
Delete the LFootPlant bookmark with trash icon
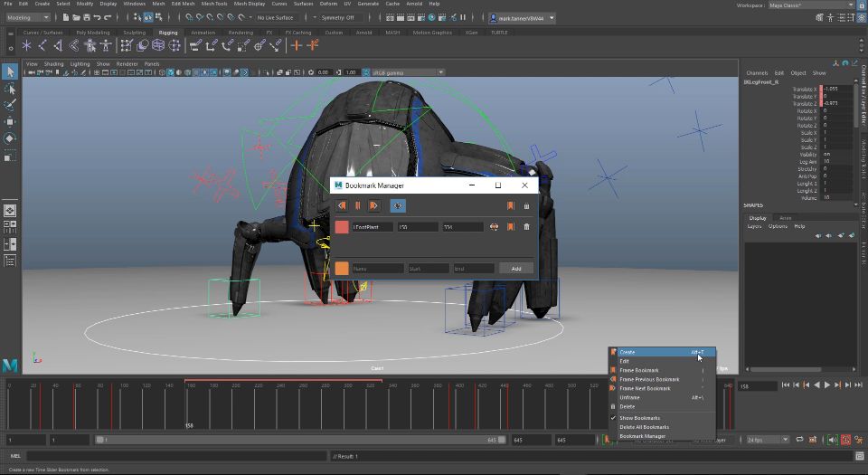(526, 227)
